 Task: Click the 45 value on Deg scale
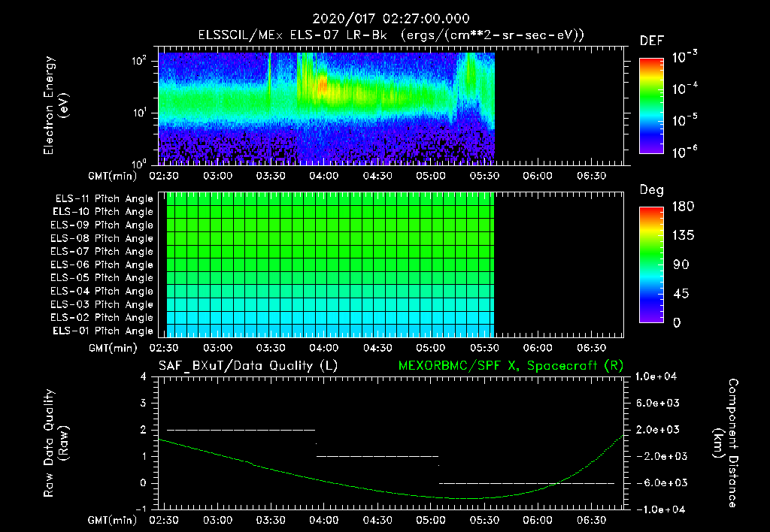click(681, 294)
